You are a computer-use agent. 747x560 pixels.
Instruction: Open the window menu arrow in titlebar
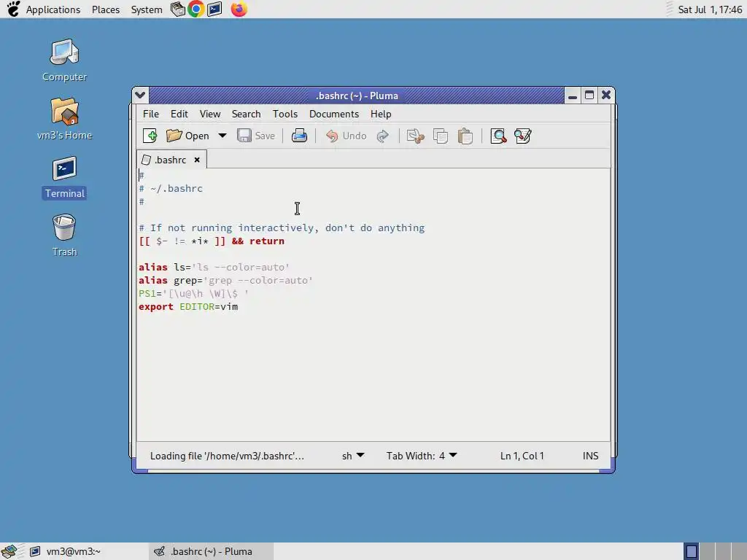140,96
